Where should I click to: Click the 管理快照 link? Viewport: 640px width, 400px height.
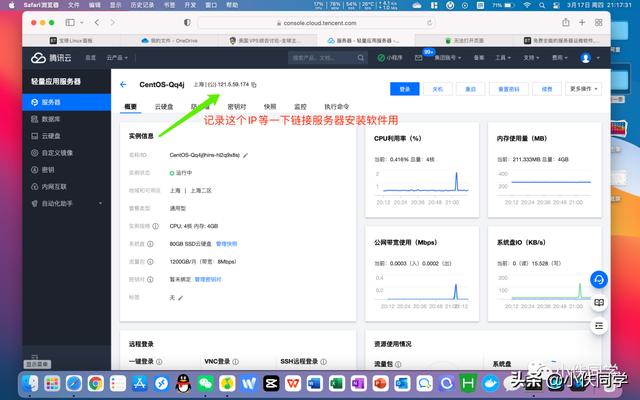coord(227,244)
